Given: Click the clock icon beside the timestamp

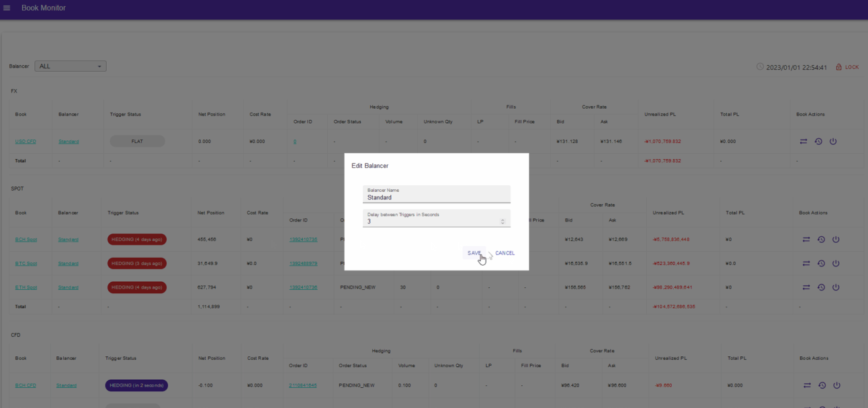Looking at the screenshot, I should pyautogui.click(x=761, y=67).
